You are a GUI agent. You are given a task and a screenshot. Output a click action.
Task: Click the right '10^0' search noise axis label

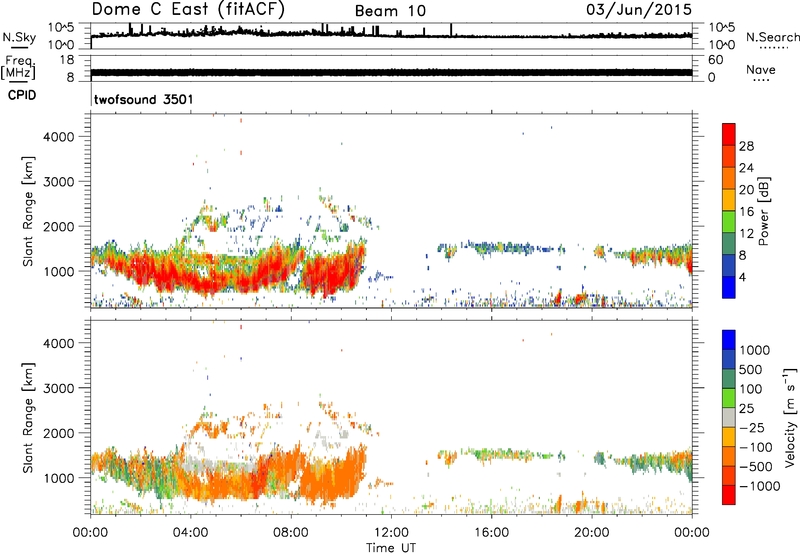722,45
